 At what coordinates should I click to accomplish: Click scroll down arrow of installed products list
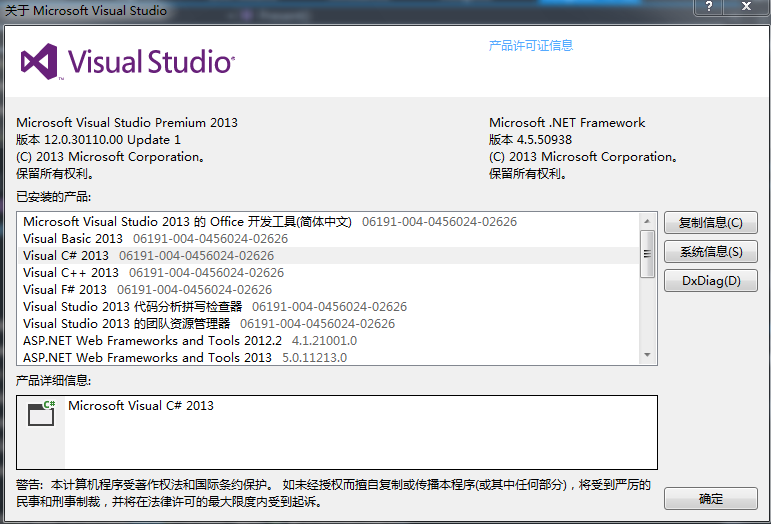[x=647, y=355]
